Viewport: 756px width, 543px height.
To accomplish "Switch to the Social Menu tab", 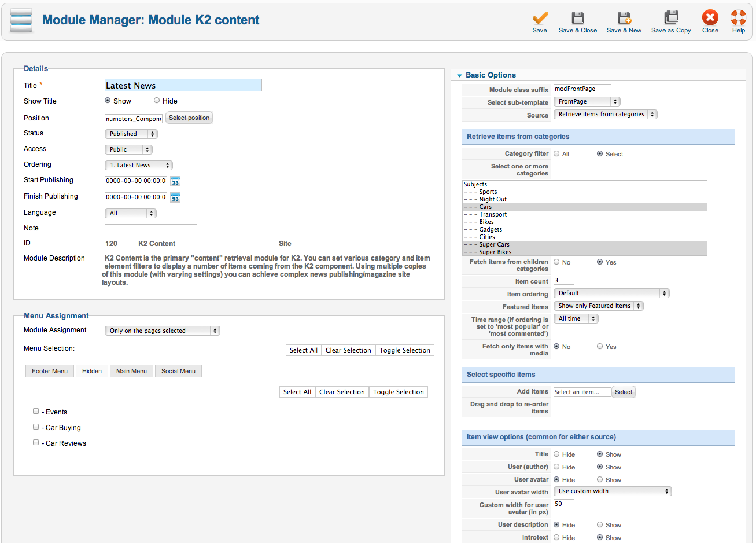I will tap(178, 371).
